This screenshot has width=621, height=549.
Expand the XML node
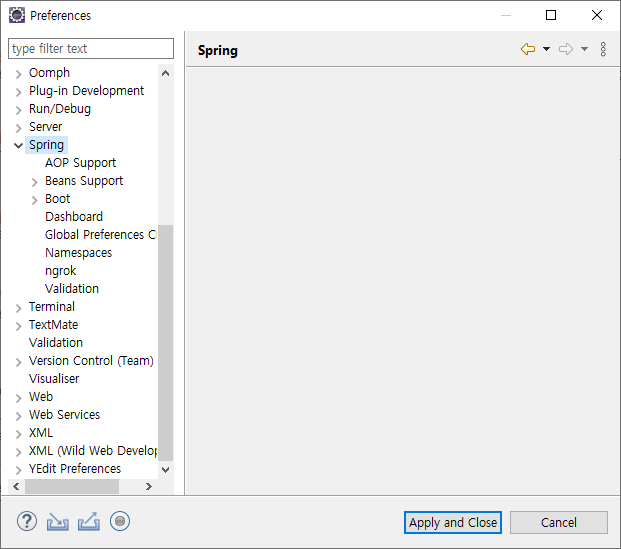[x=18, y=434]
